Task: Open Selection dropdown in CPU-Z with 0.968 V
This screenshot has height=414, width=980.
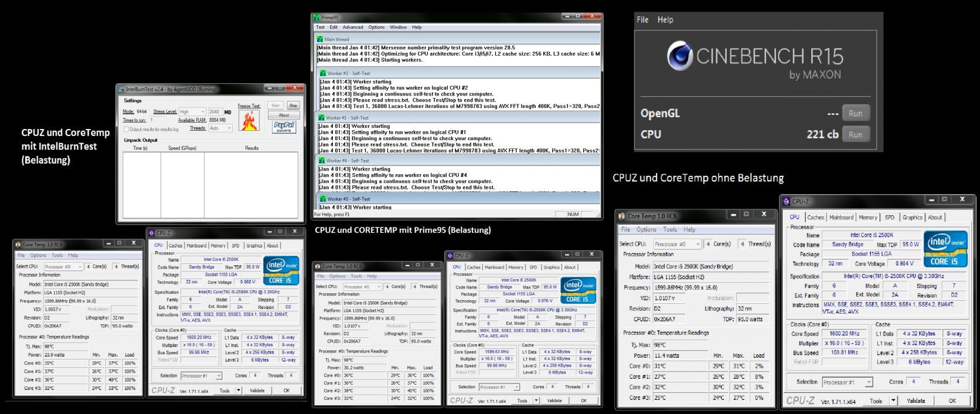Action: (202, 376)
